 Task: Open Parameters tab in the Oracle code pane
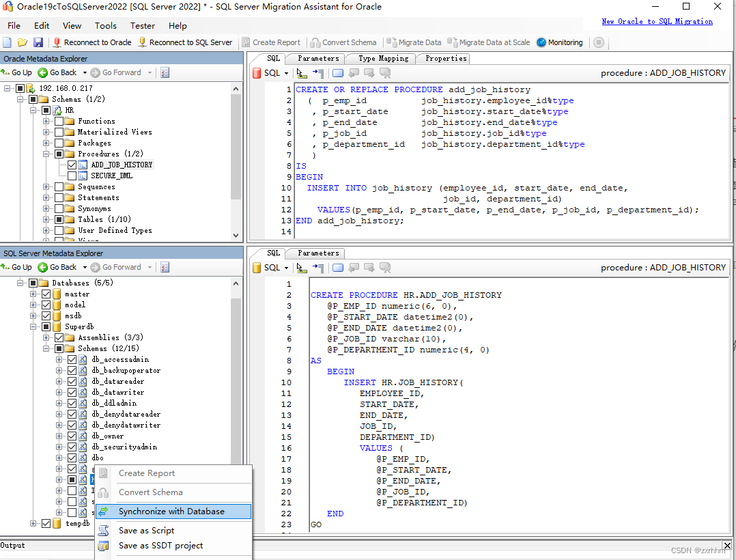pyautogui.click(x=318, y=58)
